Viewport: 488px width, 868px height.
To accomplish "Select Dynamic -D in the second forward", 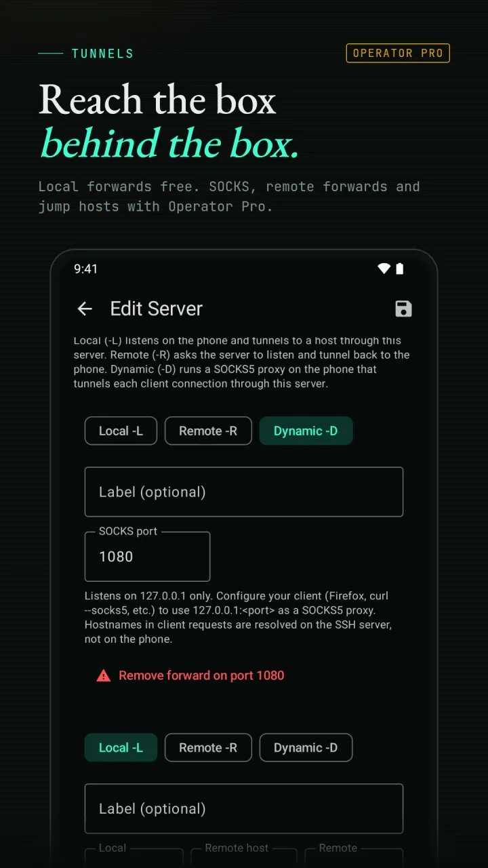I will [x=306, y=748].
